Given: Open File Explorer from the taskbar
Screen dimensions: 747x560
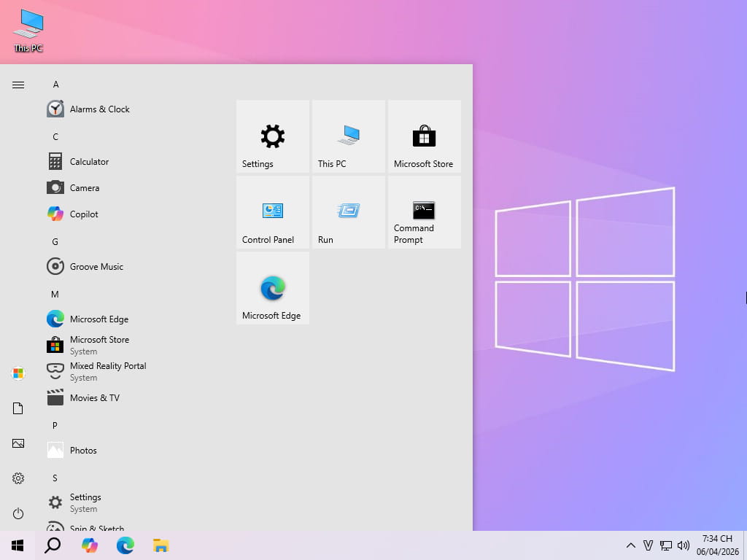Looking at the screenshot, I should pyautogui.click(x=160, y=545).
